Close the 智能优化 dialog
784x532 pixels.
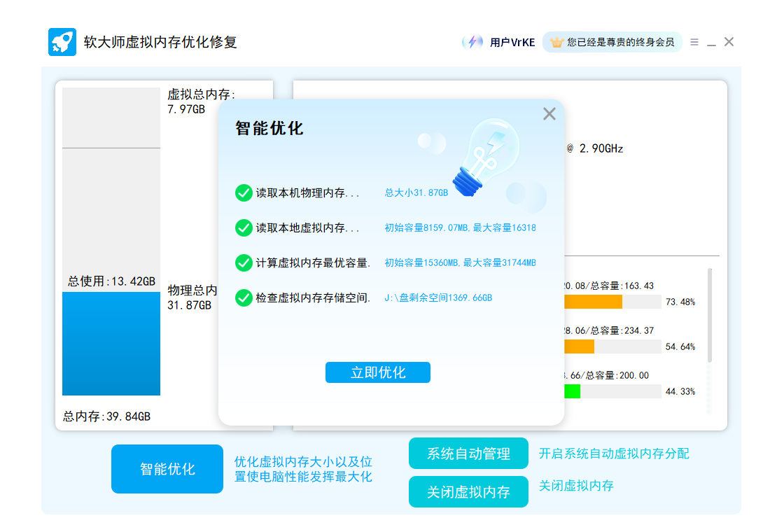click(549, 114)
